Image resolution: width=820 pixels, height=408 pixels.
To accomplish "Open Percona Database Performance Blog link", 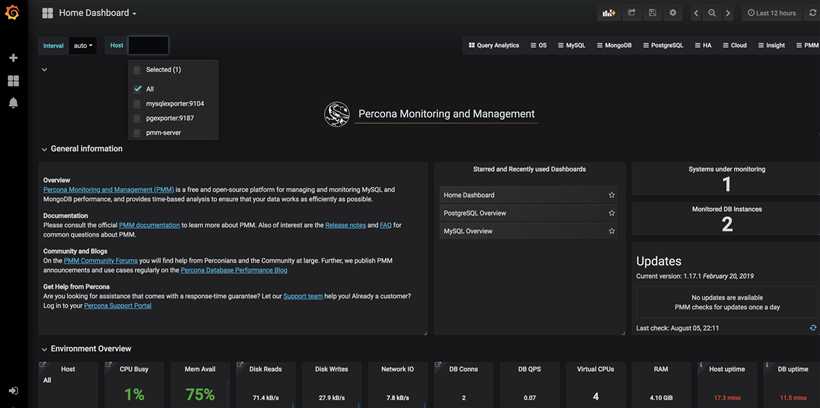I will coord(234,270).
